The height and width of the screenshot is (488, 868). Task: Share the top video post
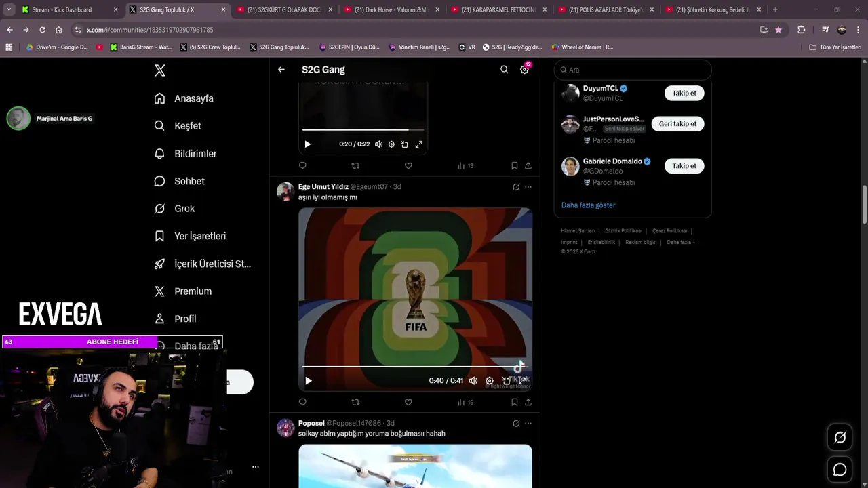(528, 165)
